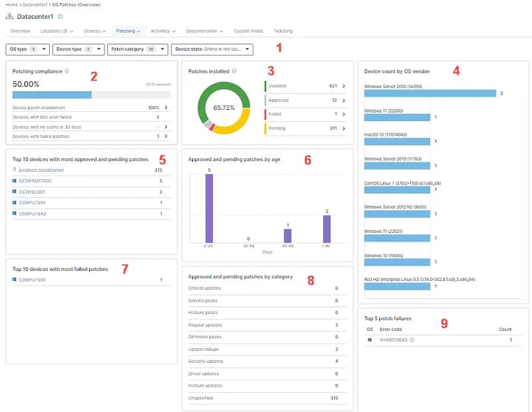
Task: Click the info icon beside Patches installed
Action: click(234, 71)
